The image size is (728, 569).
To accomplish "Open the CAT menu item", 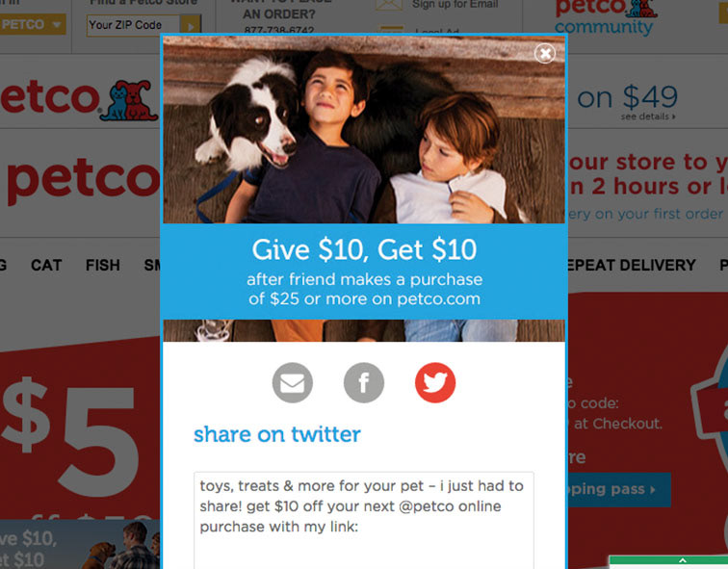I will 46,265.
